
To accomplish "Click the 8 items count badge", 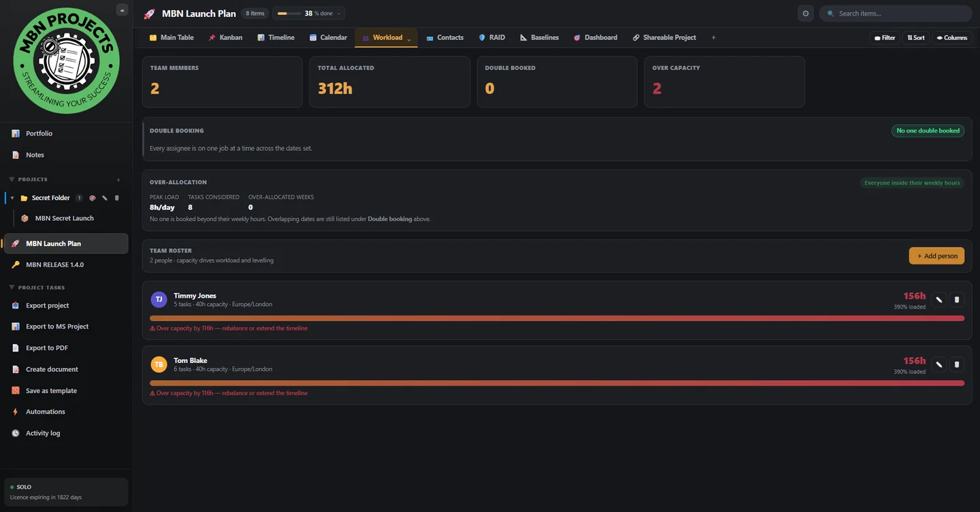I will pyautogui.click(x=255, y=14).
